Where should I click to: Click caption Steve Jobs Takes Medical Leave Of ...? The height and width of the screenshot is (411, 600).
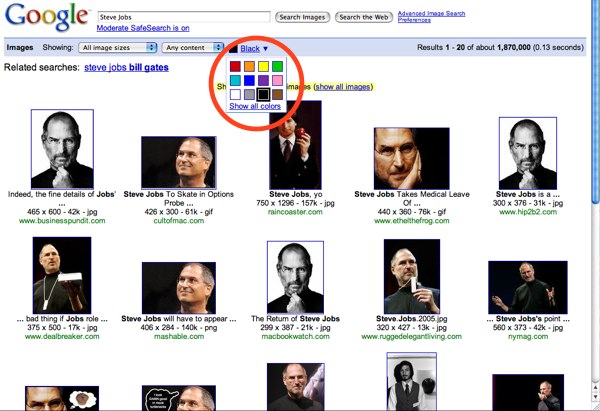click(x=411, y=199)
